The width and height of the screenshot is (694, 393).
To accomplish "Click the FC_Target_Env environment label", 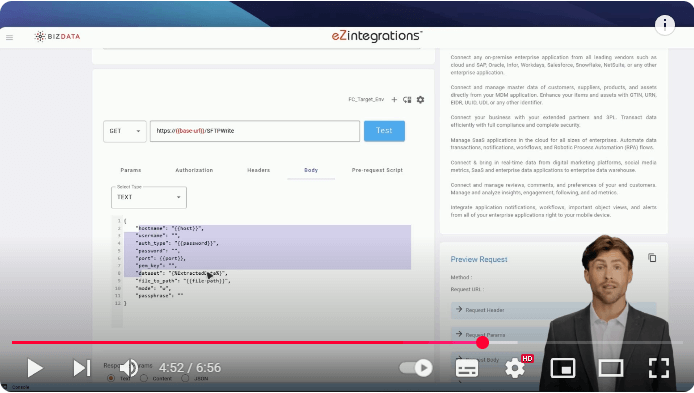I will pos(366,100).
